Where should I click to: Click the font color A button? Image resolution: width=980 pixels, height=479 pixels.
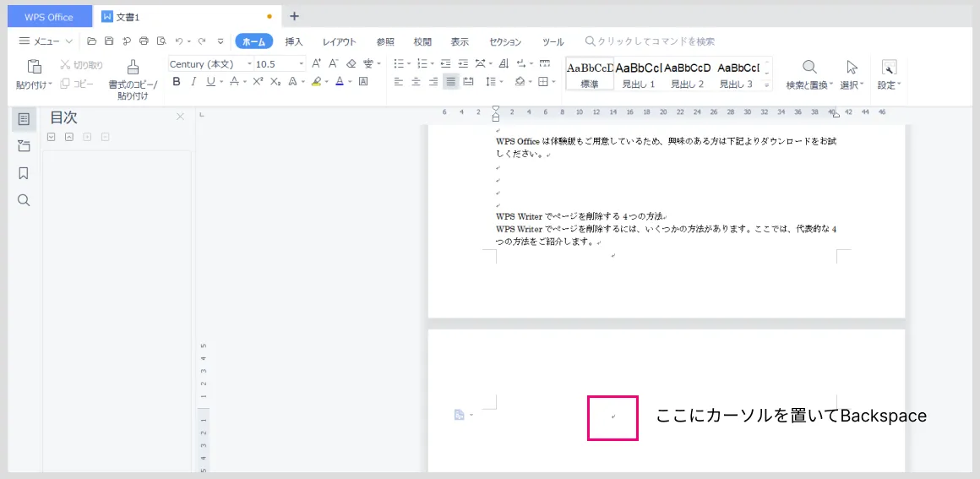point(340,81)
